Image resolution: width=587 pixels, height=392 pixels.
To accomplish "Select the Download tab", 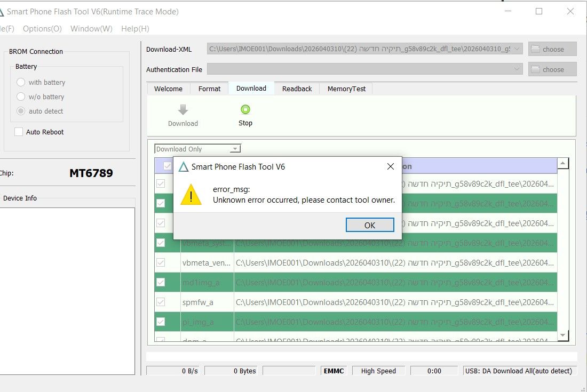I will coord(251,89).
